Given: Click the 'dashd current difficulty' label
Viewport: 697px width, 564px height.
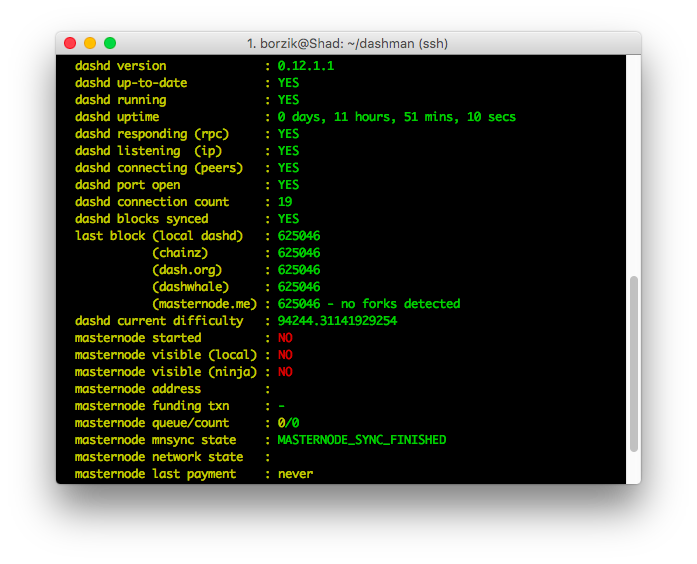Looking at the screenshot, I should [x=159, y=321].
